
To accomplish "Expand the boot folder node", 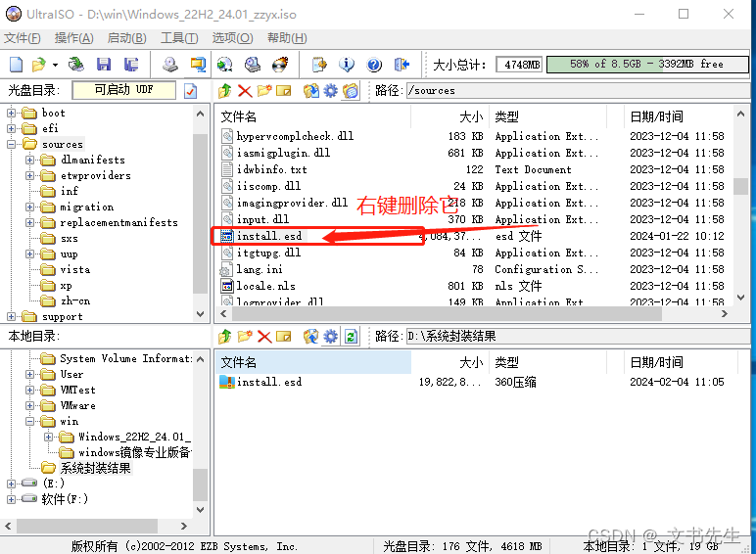I will coord(11,114).
